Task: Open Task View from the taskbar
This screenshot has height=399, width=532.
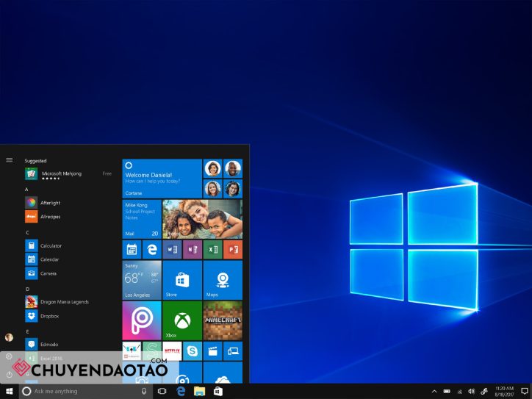Action: pos(162,391)
